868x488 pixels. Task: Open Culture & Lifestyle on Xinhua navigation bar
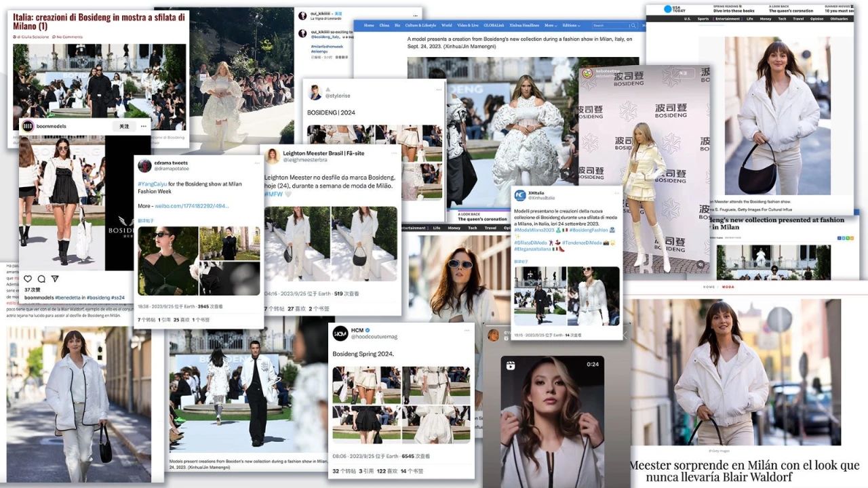pyautogui.click(x=421, y=25)
